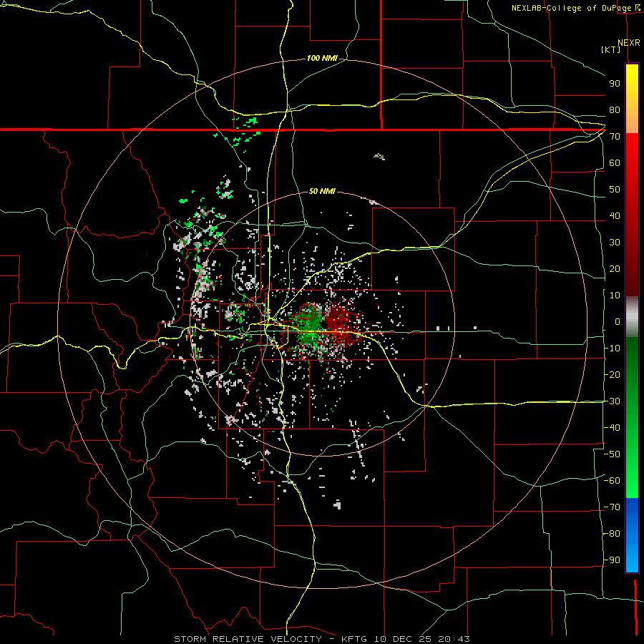Image resolution: width=644 pixels, height=644 pixels.
Task: Click the "10 DEC 25" date in the caption
Action: tap(404, 639)
